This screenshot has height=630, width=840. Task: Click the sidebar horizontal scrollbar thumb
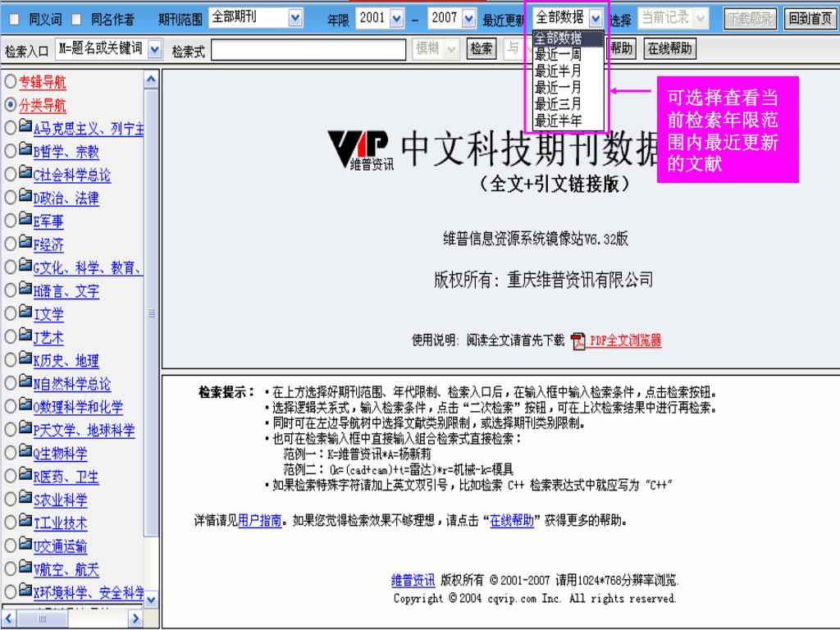pos(43,619)
